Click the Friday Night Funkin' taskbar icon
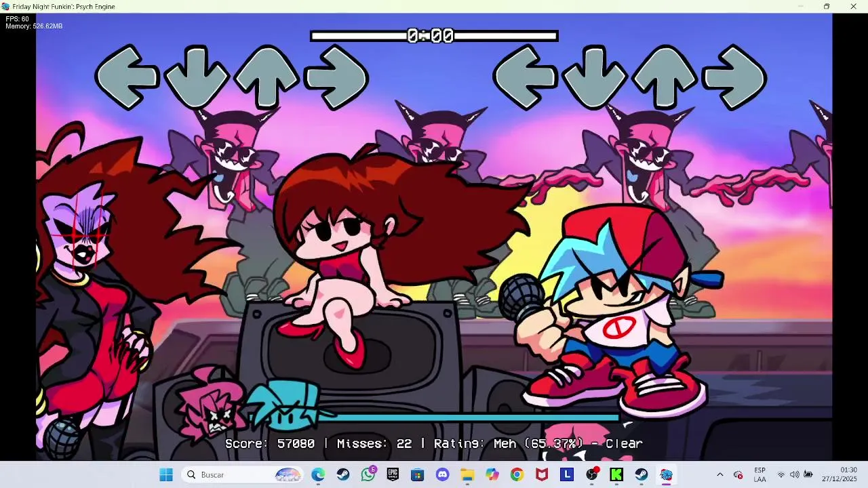The image size is (868, 488). pos(666,474)
